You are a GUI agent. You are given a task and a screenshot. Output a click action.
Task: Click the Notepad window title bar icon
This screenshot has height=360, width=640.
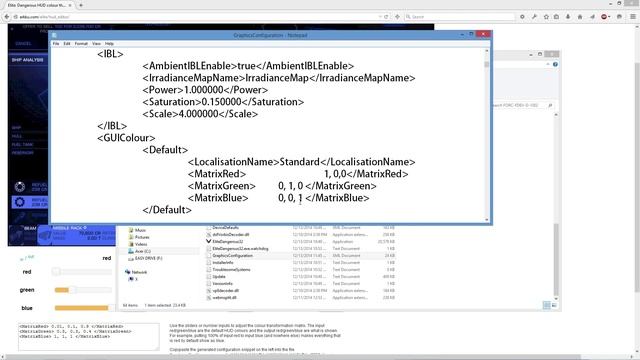coord(54,36)
